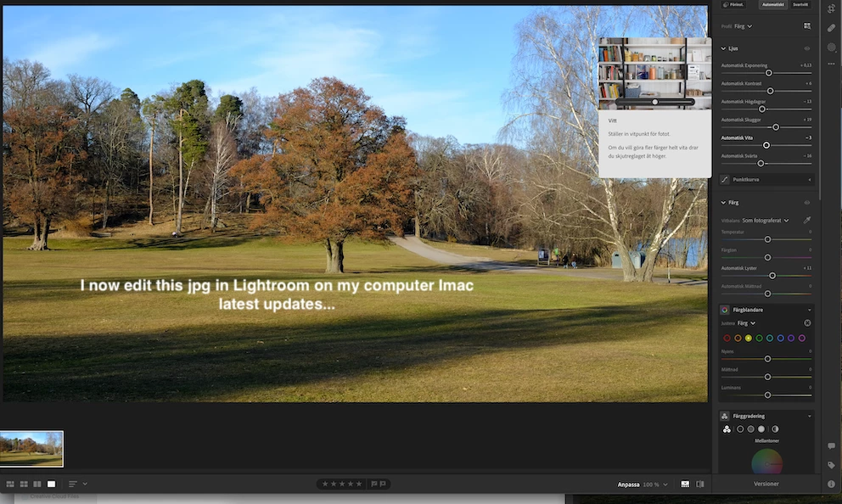Click the Luminans slider handle

pyautogui.click(x=767, y=395)
